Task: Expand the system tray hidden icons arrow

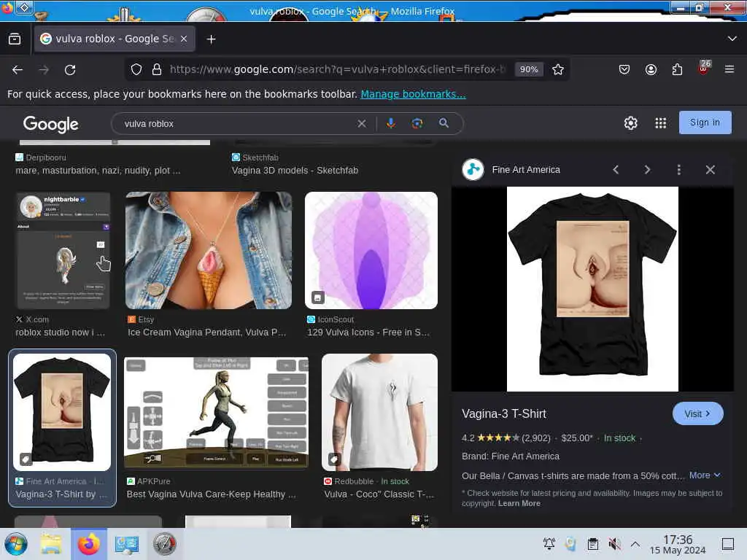Action: click(x=635, y=544)
